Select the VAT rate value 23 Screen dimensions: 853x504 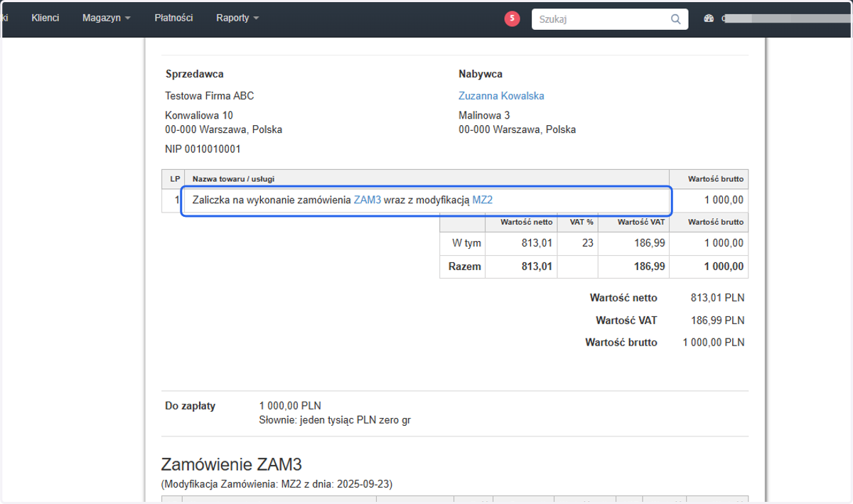(x=587, y=243)
